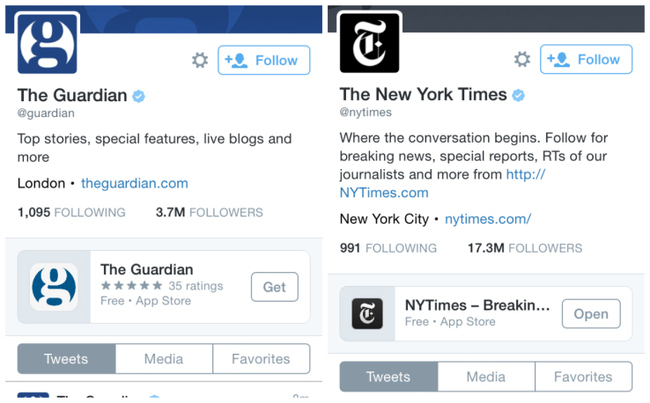This screenshot has width=650, height=403.
Task: Visit the nytimes.com/ profile link
Action: point(488,219)
